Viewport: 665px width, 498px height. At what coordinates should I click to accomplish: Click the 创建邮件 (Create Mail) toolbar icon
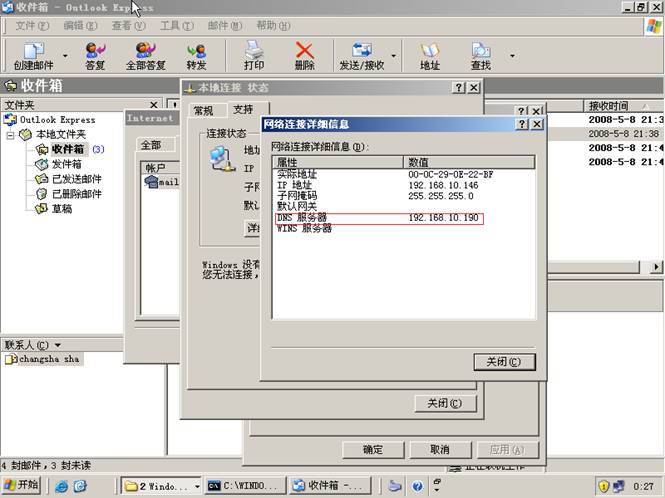33,51
